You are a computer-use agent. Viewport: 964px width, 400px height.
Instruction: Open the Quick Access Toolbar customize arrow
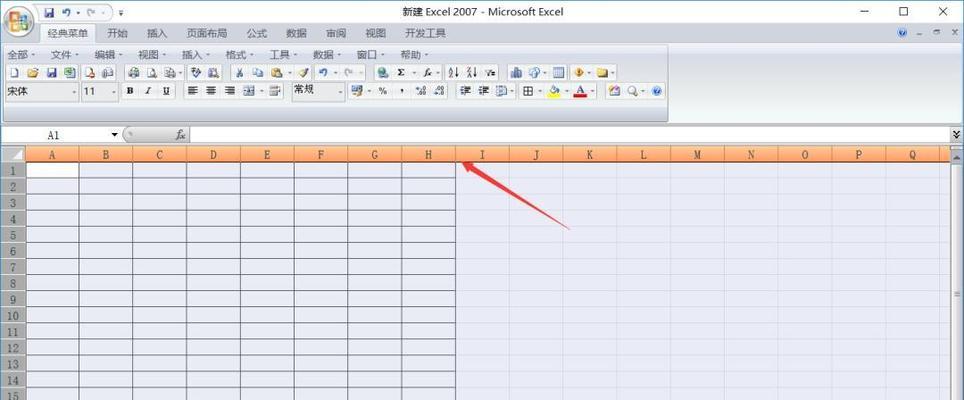coord(121,12)
